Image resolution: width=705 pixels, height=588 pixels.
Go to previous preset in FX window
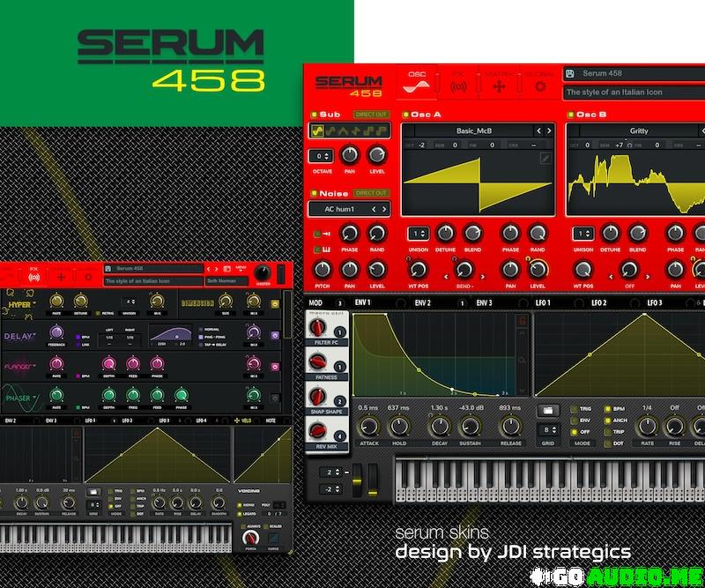pos(208,269)
